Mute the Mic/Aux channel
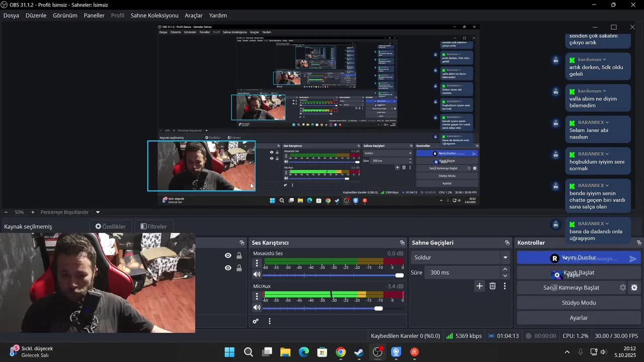Screen dimensions: 644x362 tap(257, 308)
